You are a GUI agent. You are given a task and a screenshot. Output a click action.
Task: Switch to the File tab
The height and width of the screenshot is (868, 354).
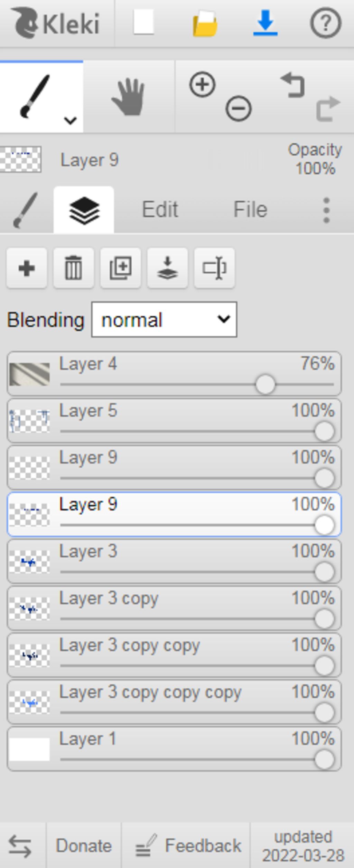click(x=250, y=209)
